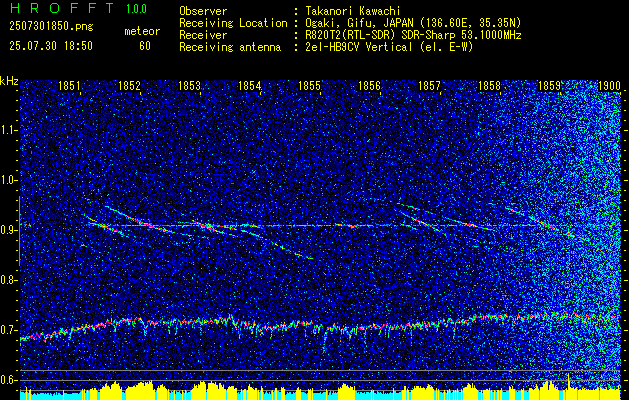The width and height of the screenshot is (629, 400).
Task: Click the 0.6 kHz frequency label
Action: tap(9, 380)
